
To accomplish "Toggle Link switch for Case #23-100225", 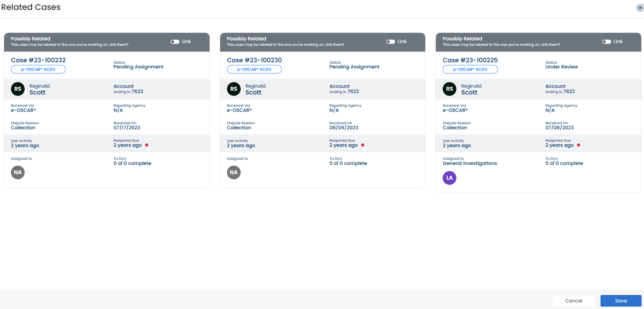I will tap(607, 42).
